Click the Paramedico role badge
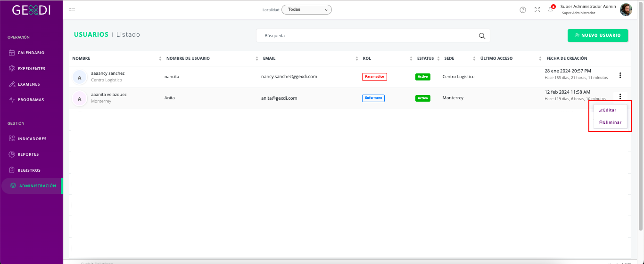The image size is (644, 264). pyautogui.click(x=374, y=77)
